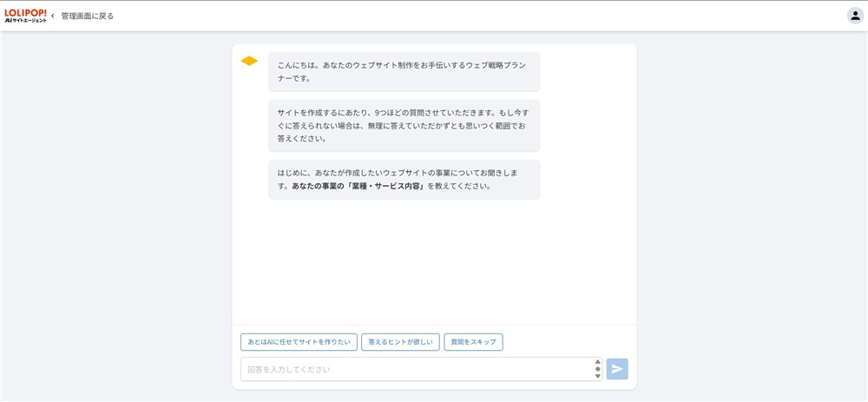Click 答えるヒントが欲しい button
The image size is (868, 402).
(x=401, y=342)
